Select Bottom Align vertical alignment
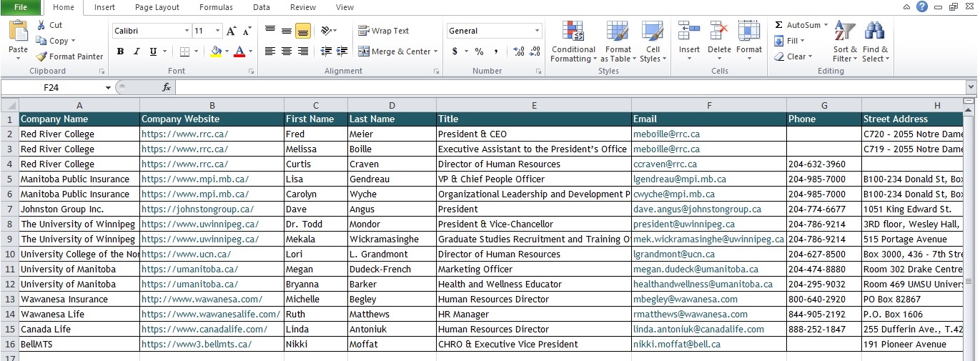Image resolution: width=980 pixels, height=361 pixels. pos(302,31)
